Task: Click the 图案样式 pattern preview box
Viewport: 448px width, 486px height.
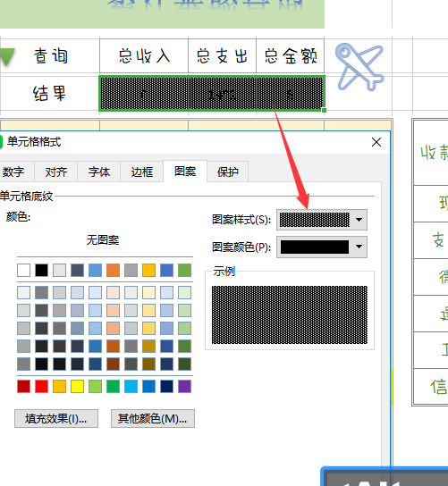Action: (314, 220)
